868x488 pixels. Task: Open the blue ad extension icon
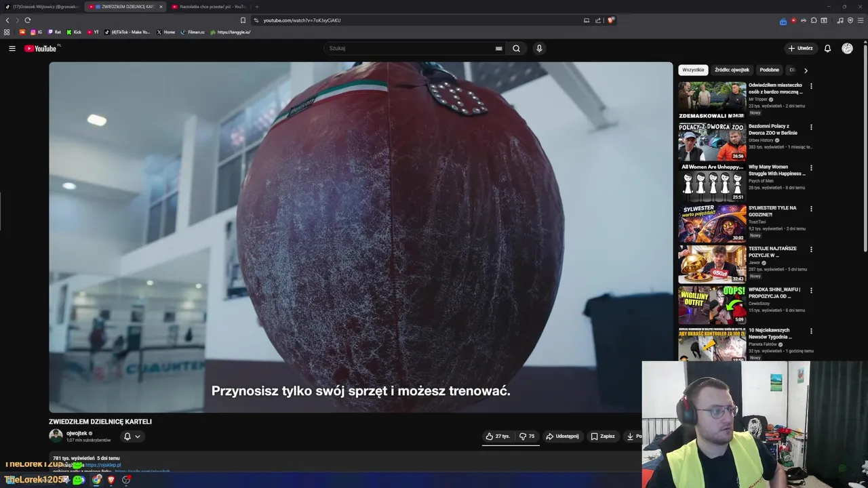[x=783, y=21]
